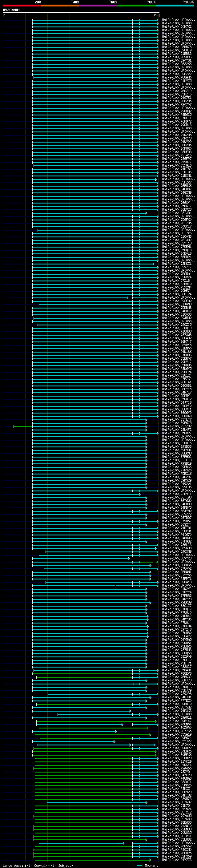197x868 pixels.
Task: Select hit UniRef100_B3TLT7
Action: [x=177, y=419]
